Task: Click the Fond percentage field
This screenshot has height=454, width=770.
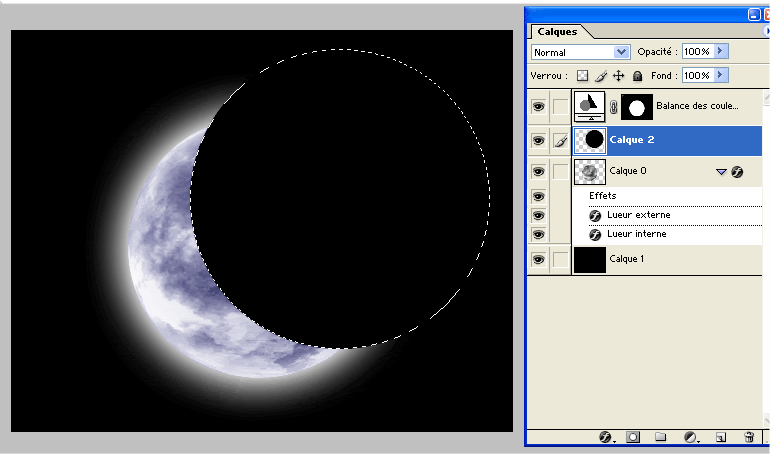Action: [x=696, y=76]
